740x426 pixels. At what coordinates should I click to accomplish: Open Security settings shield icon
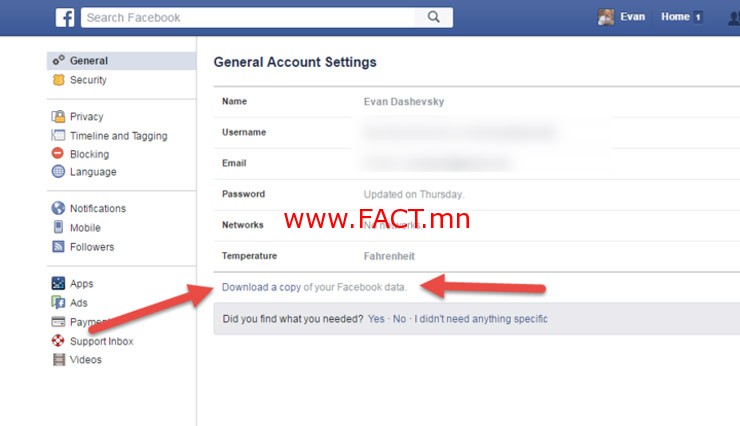59,80
